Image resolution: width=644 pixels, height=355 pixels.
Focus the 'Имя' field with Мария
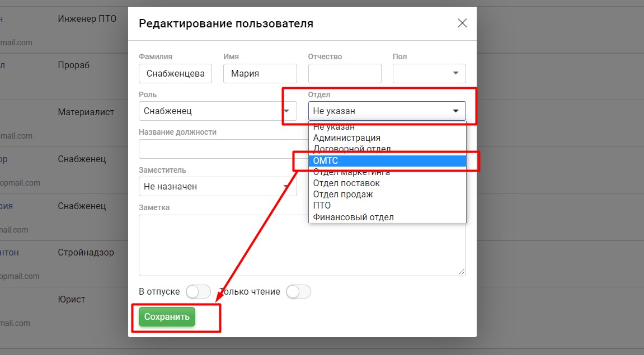pos(260,73)
